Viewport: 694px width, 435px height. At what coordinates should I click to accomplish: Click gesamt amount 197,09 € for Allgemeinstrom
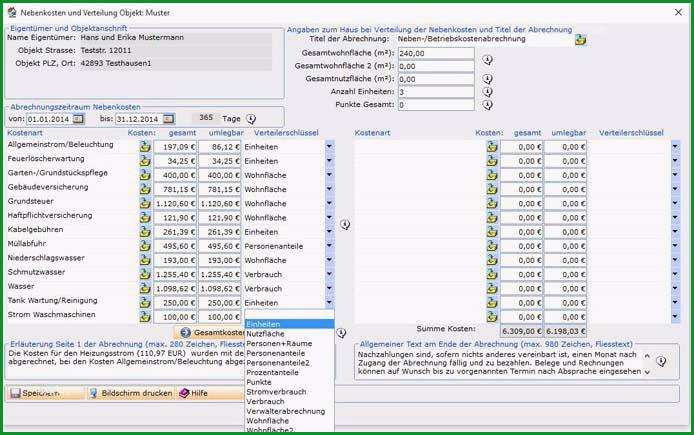(175, 147)
